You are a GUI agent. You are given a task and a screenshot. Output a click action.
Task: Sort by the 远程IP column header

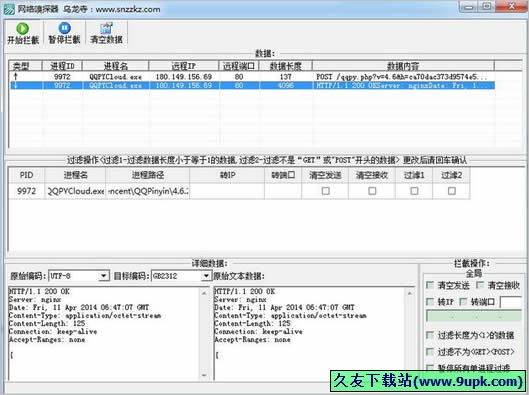[x=184, y=66]
